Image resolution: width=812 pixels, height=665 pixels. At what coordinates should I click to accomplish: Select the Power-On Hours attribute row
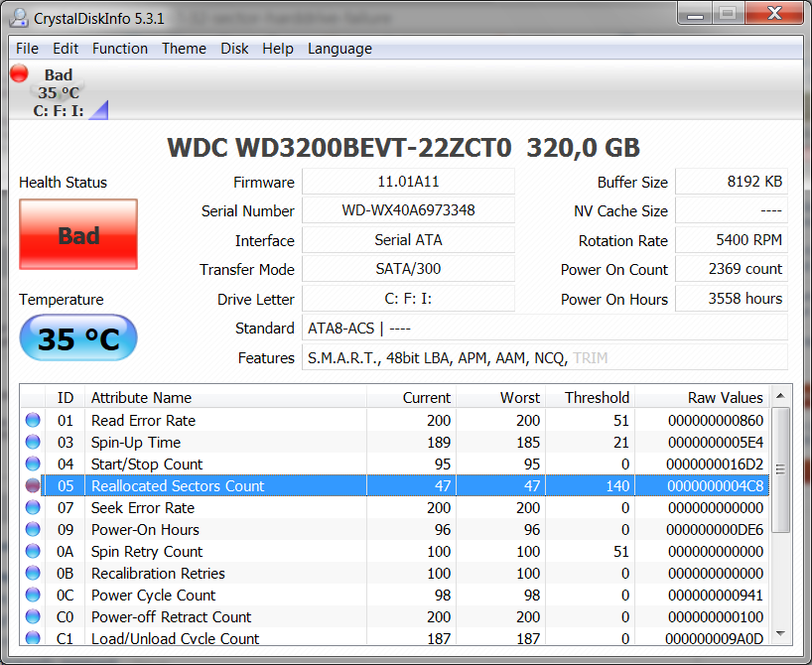point(395,529)
